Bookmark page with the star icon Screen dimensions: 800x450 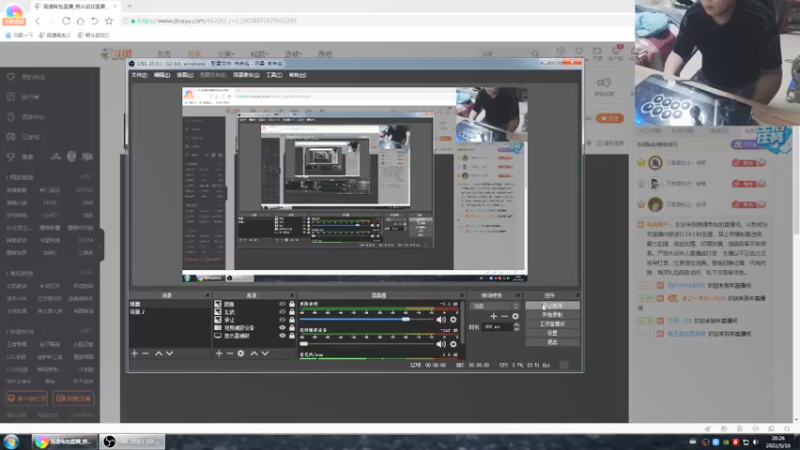[109, 21]
